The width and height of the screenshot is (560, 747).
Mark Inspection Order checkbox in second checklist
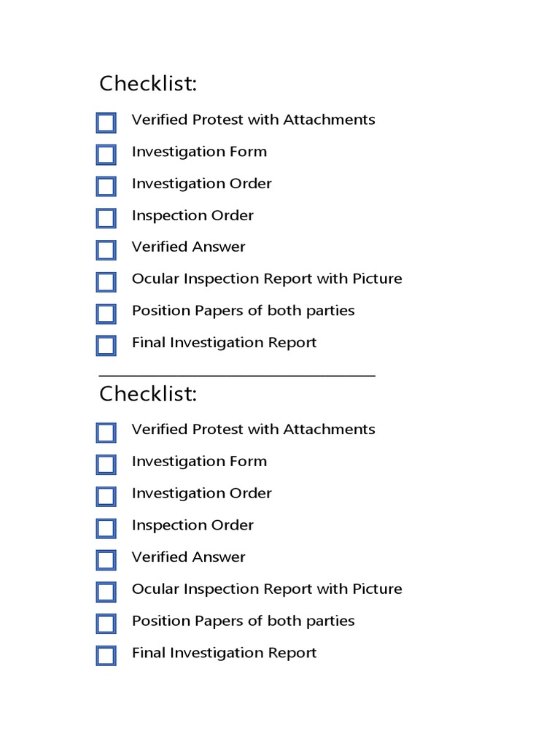pos(106,528)
